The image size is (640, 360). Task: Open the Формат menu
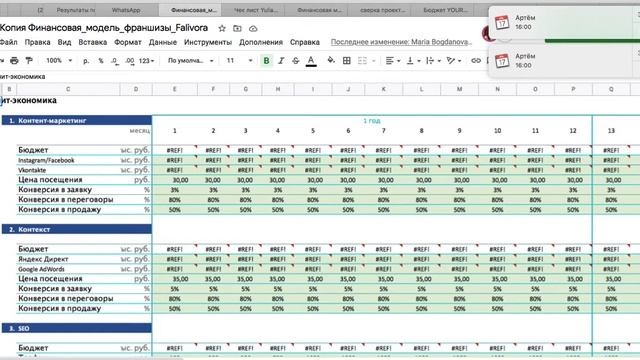(x=128, y=42)
